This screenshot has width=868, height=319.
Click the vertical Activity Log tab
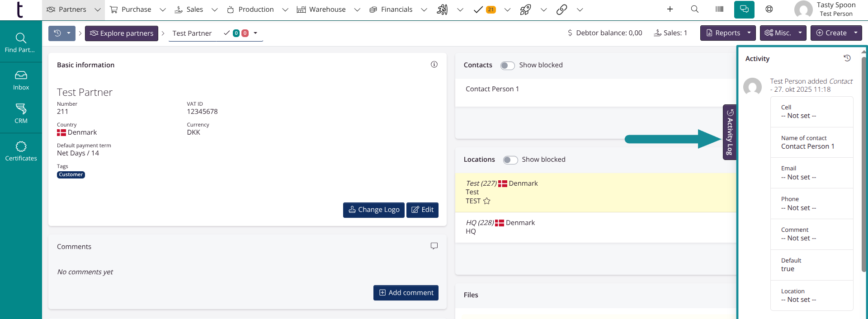[x=729, y=132]
